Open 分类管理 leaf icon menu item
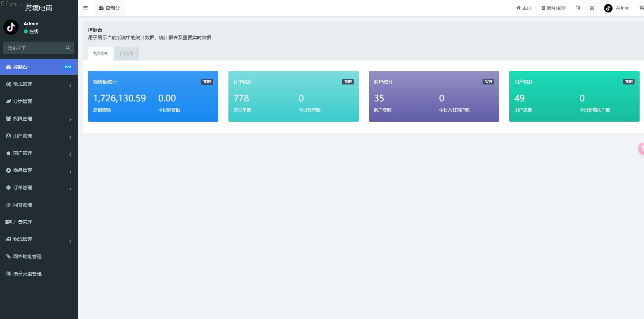 22,101
